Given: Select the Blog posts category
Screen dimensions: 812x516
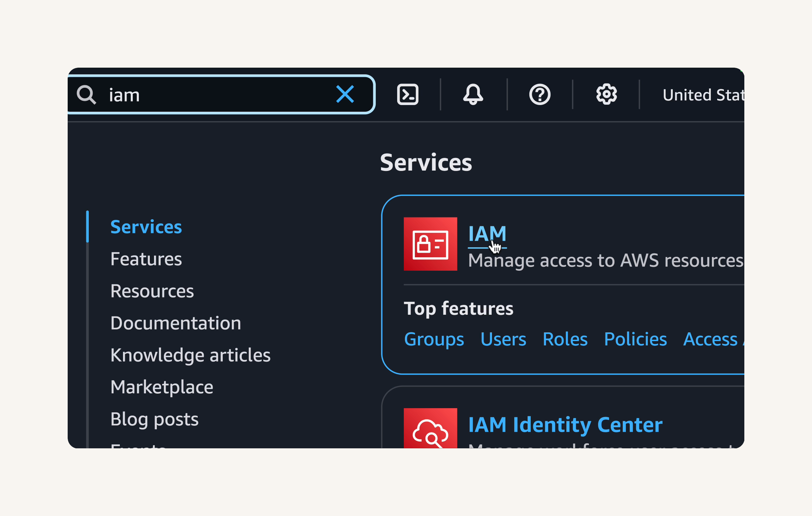Looking at the screenshot, I should coord(154,419).
